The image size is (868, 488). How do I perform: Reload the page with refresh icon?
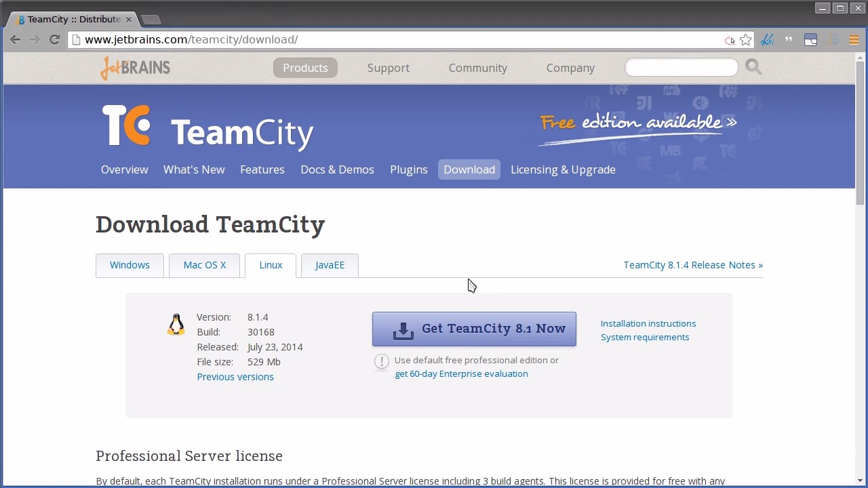click(54, 39)
